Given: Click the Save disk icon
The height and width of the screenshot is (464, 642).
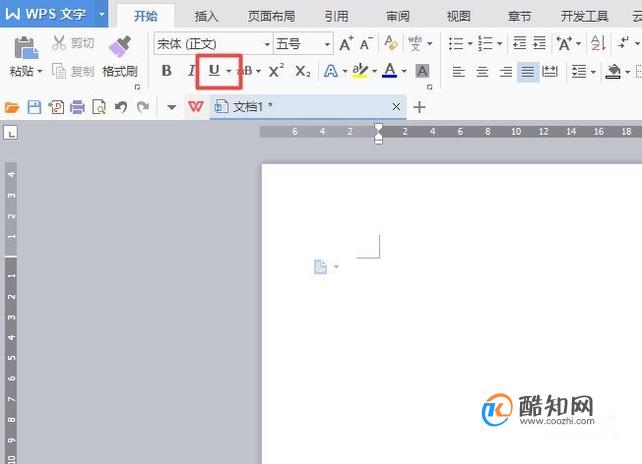Looking at the screenshot, I should click(x=34, y=107).
